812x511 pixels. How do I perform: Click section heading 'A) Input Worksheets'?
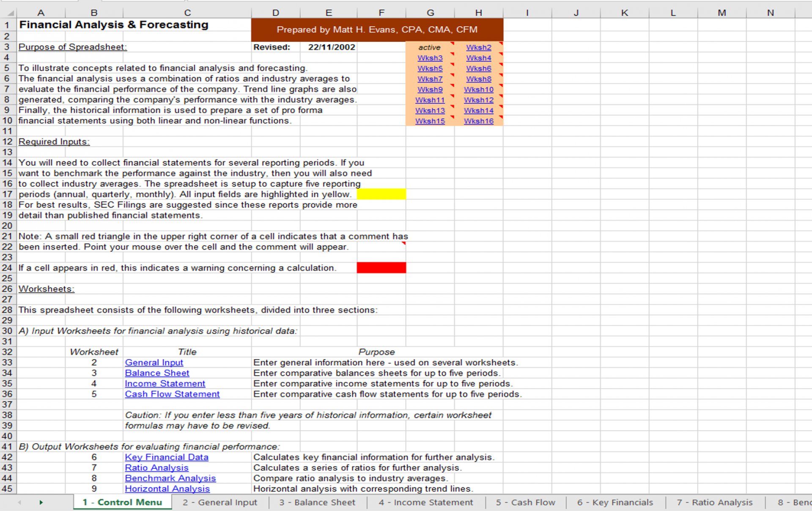coord(158,331)
